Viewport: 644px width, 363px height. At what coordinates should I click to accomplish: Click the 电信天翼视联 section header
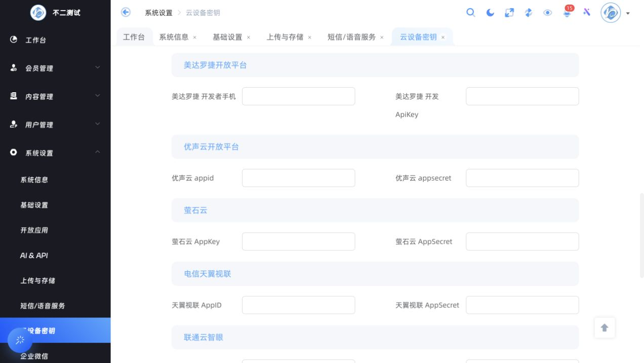click(375, 274)
